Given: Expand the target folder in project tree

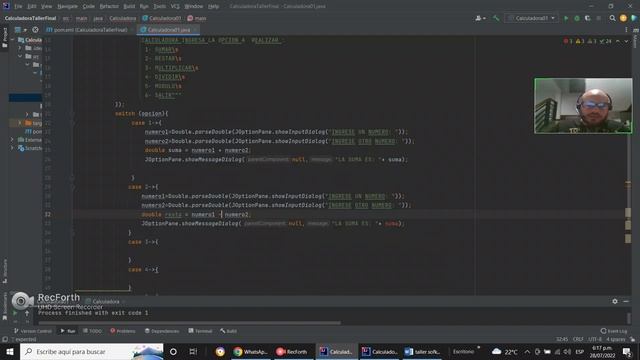Looking at the screenshot, I should (19, 122).
